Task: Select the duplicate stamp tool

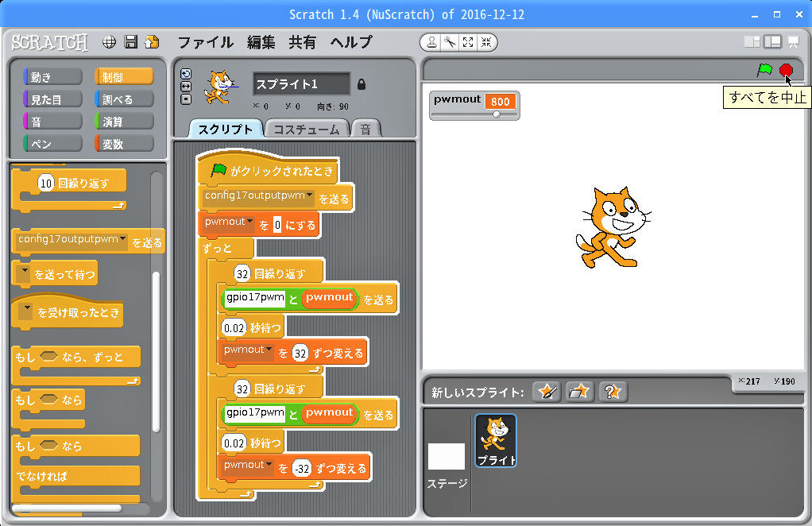Action: pyautogui.click(x=431, y=42)
